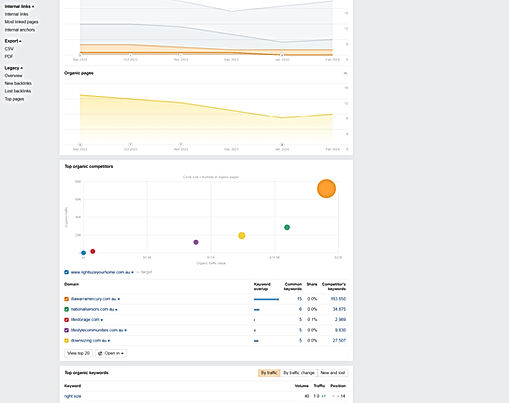Click Jan 2024 marker on Organic pages timeline
This screenshot has height=403, width=509.
pyautogui.click(x=282, y=145)
